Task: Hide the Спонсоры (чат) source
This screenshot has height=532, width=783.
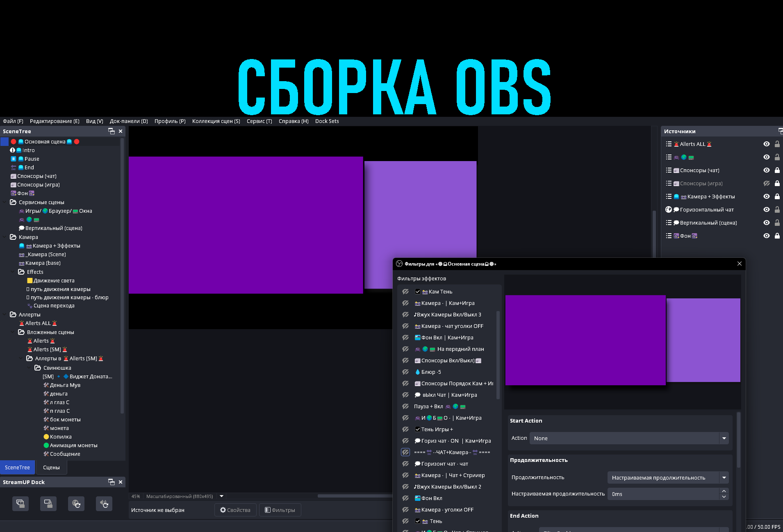Action: coord(766,171)
